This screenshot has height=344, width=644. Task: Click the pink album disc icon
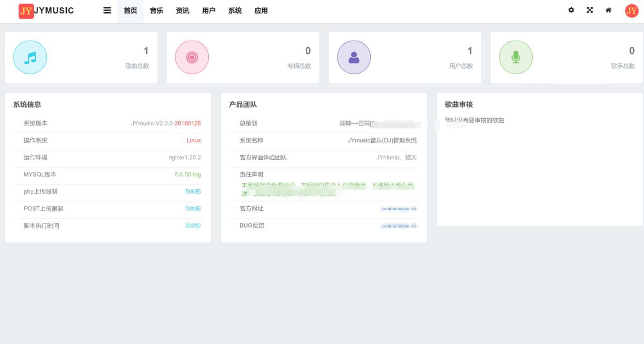click(x=192, y=57)
